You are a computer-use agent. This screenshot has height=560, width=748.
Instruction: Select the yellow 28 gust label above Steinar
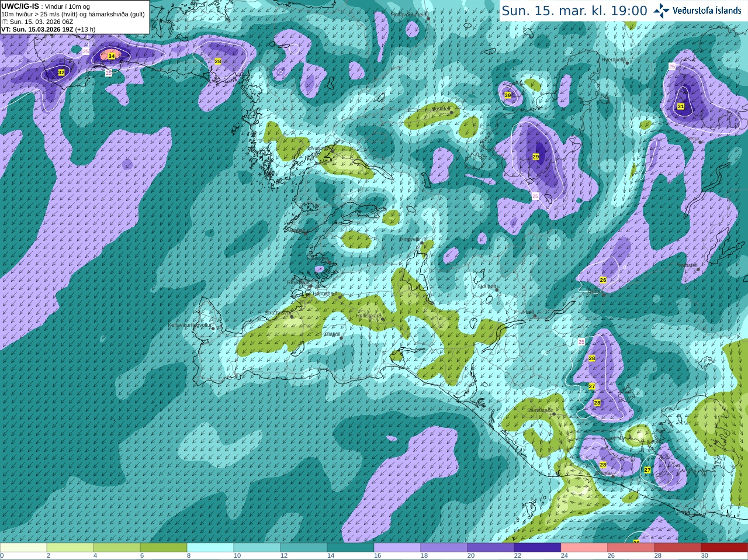click(603, 465)
